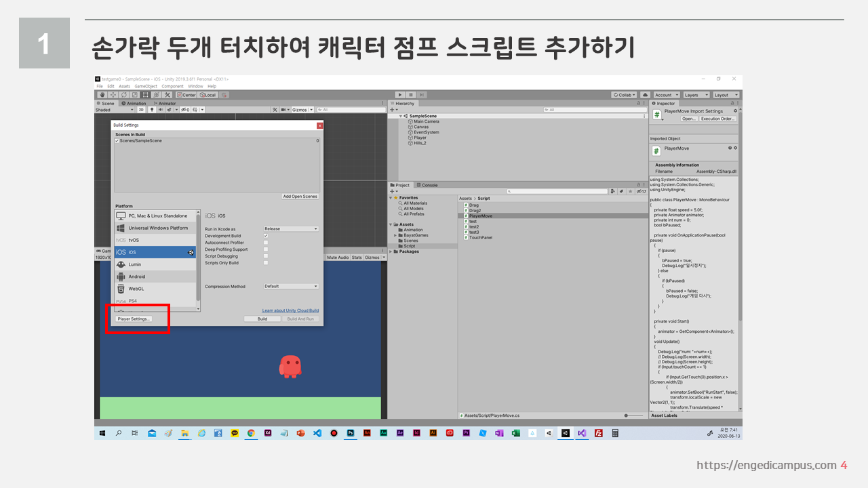
Task: Open PowerPoint from the taskbar
Action: click(300, 433)
